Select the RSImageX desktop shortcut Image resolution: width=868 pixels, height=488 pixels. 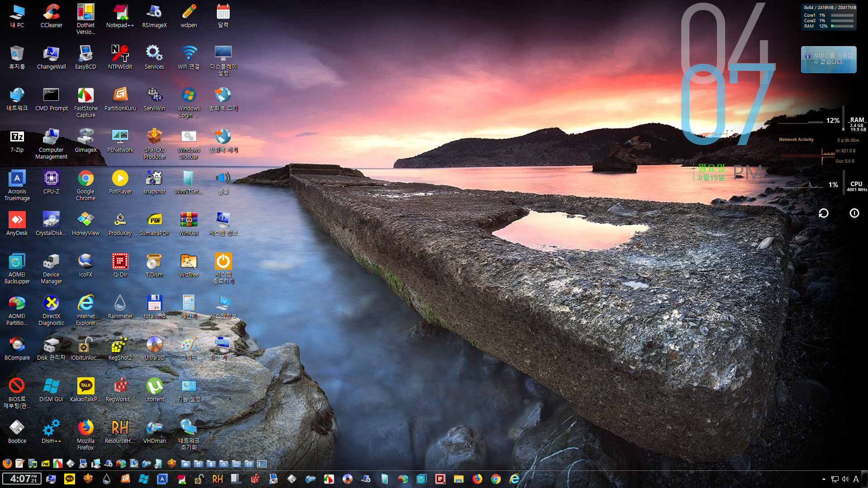(x=155, y=16)
